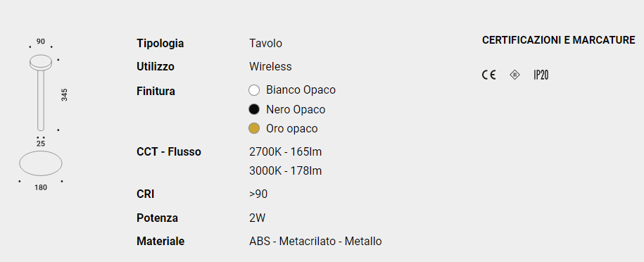Click the 3000K - 178lm option
Viewport: 644px width, 262px height.
pos(286,171)
